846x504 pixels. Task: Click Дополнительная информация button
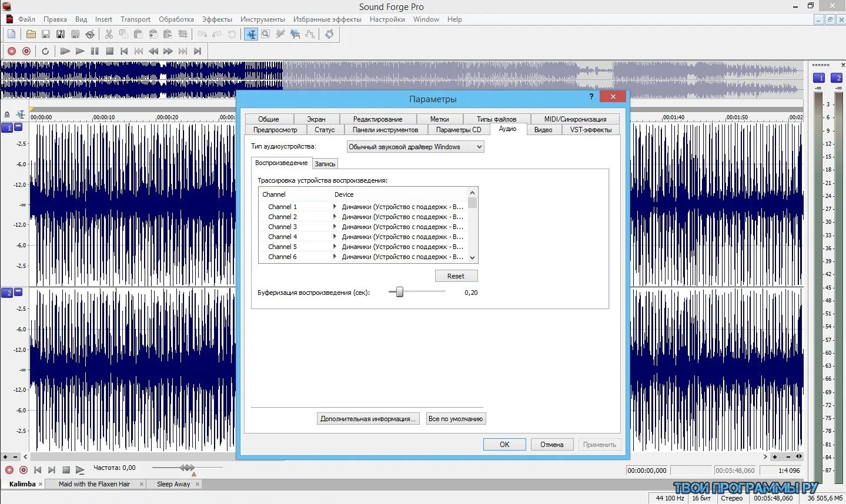(x=368, y=419)
